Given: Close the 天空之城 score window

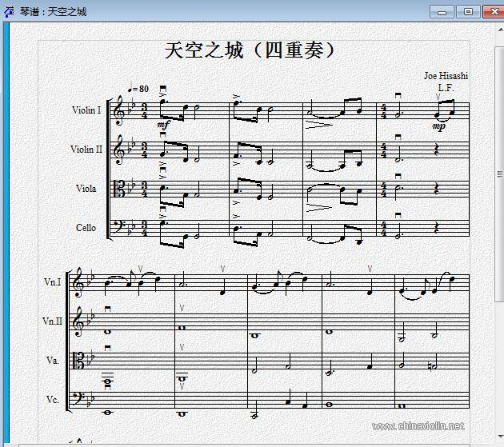Looking at the screenshot, I should pyautogui.click(x=494, y=12).
